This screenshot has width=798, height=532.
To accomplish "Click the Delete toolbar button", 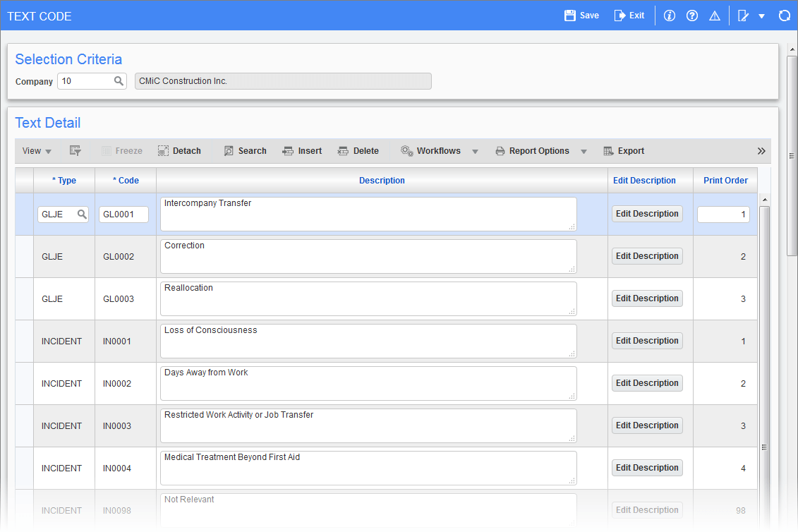I will [x=358, y=151].
